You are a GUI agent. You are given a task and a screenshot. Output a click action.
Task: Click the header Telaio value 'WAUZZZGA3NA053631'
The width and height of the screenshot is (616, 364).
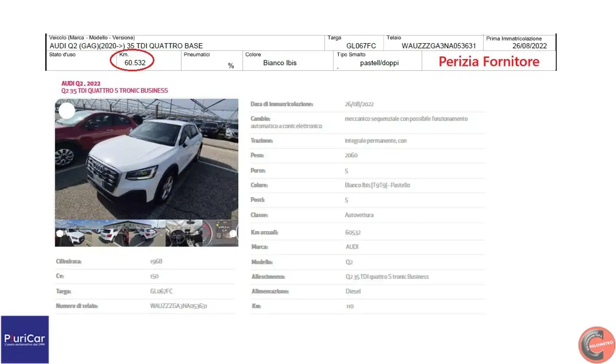(x=439, y=46)
